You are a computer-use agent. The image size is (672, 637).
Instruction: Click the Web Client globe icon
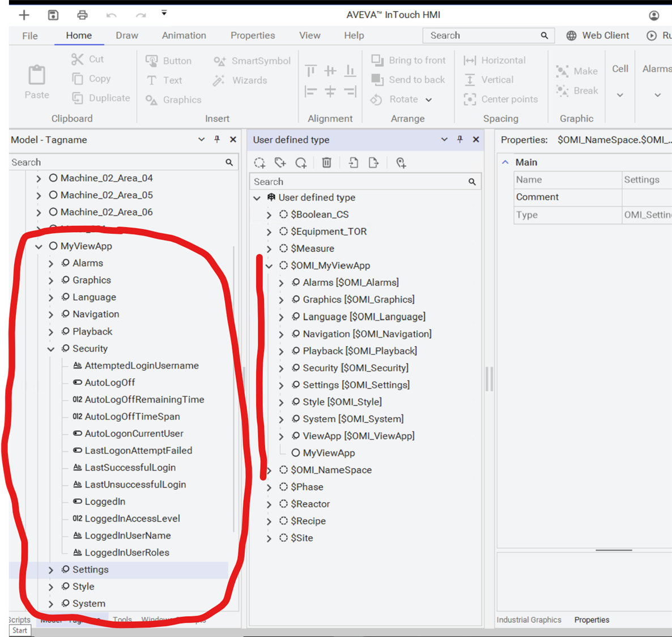(571, 36)
